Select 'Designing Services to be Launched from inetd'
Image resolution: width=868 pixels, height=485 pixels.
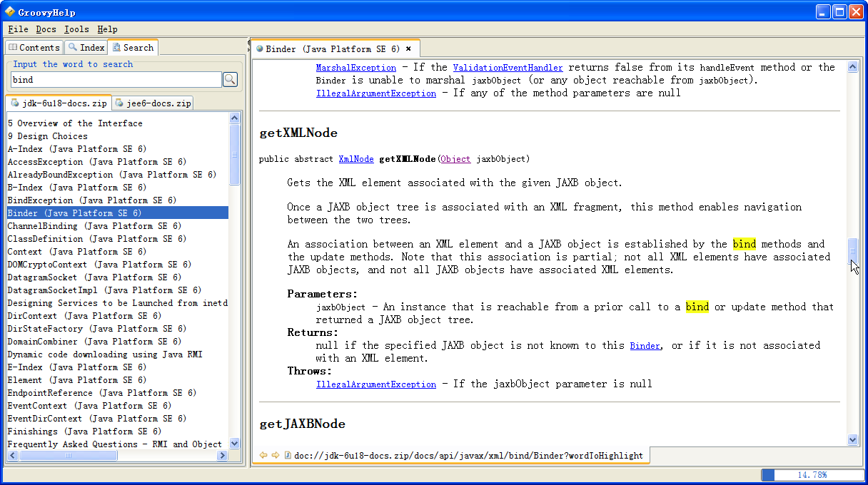(x=118, y=303)
